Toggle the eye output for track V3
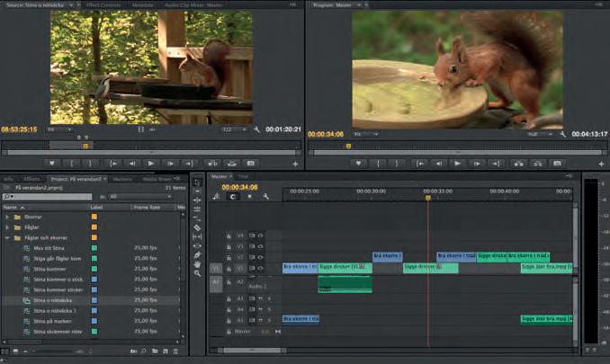The image size is (610, 364). click(260, 245)
